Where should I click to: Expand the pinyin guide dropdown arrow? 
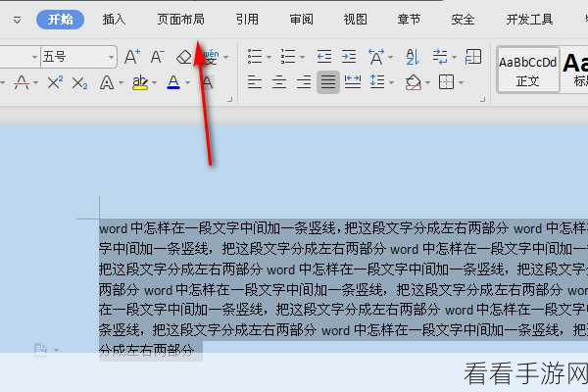click(x=225, y=58)
